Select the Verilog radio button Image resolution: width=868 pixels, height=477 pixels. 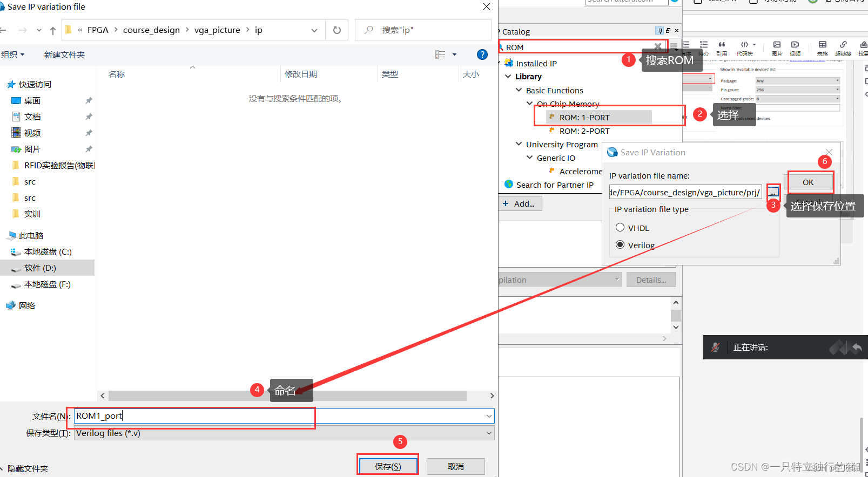620,244
